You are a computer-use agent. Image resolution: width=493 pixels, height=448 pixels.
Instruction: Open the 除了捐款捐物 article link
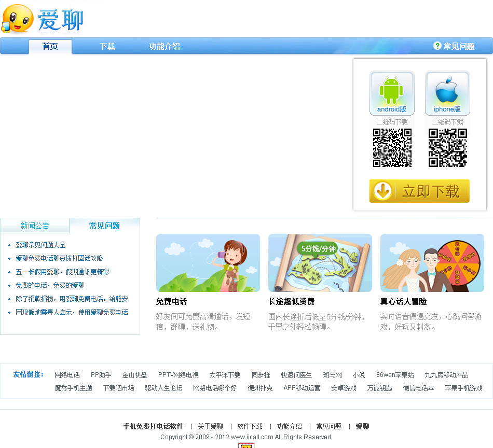(x=72, y=299)
